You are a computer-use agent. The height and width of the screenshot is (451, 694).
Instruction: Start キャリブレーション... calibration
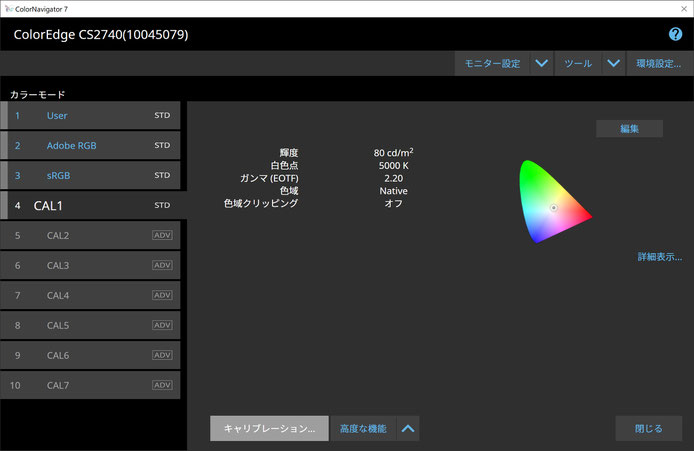click(x=270, y=428)
